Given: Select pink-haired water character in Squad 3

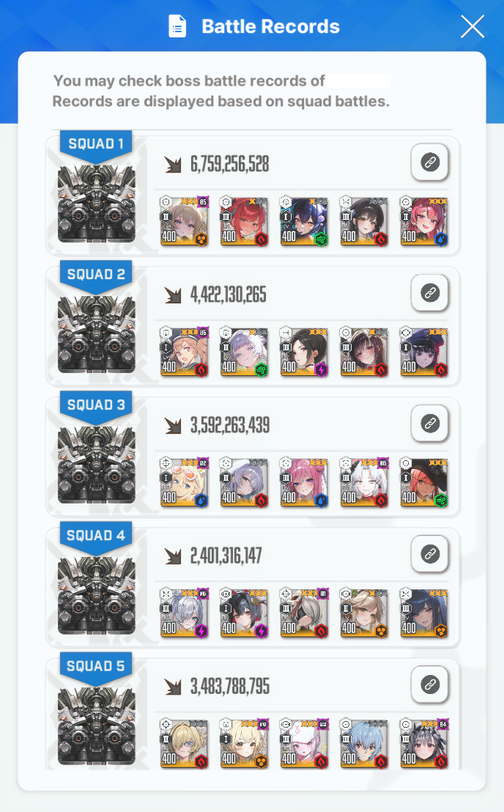Looking at the screenshot, I should pos(304,482).
